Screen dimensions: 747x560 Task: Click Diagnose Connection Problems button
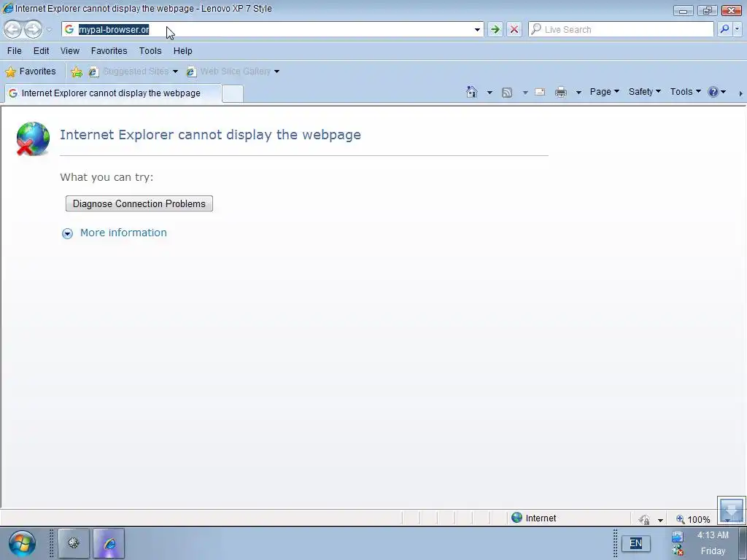pos(139,204)
